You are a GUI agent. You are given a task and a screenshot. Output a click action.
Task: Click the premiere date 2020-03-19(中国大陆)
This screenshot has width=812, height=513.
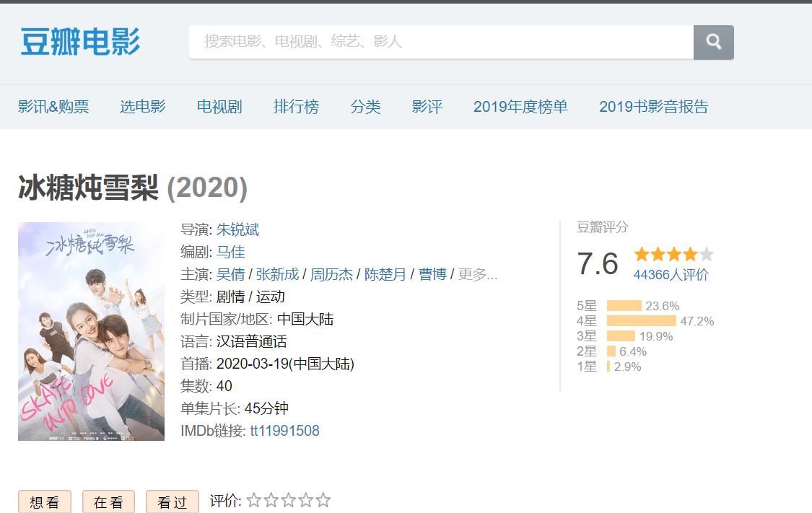285,364
